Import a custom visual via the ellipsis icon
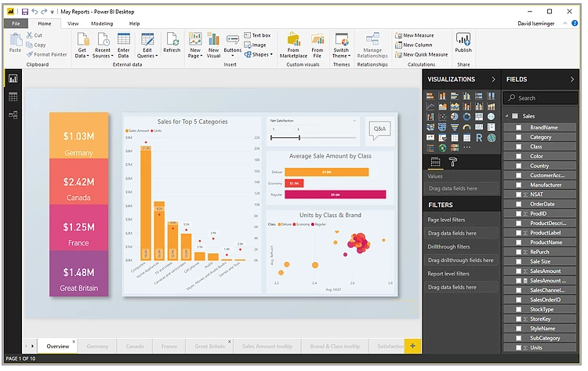Image resolution: width=588 pixels, height=371 pixels. [467, 147]
